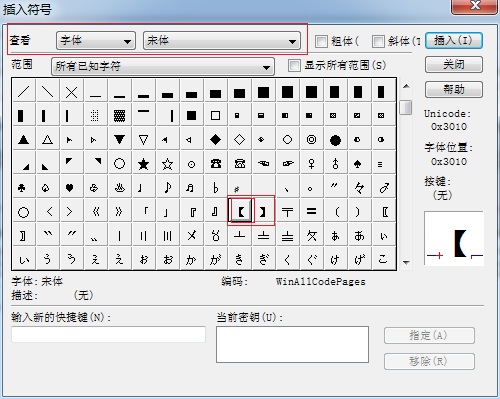
Task: Select the black diamond symbol
Action: click(215, 140)
